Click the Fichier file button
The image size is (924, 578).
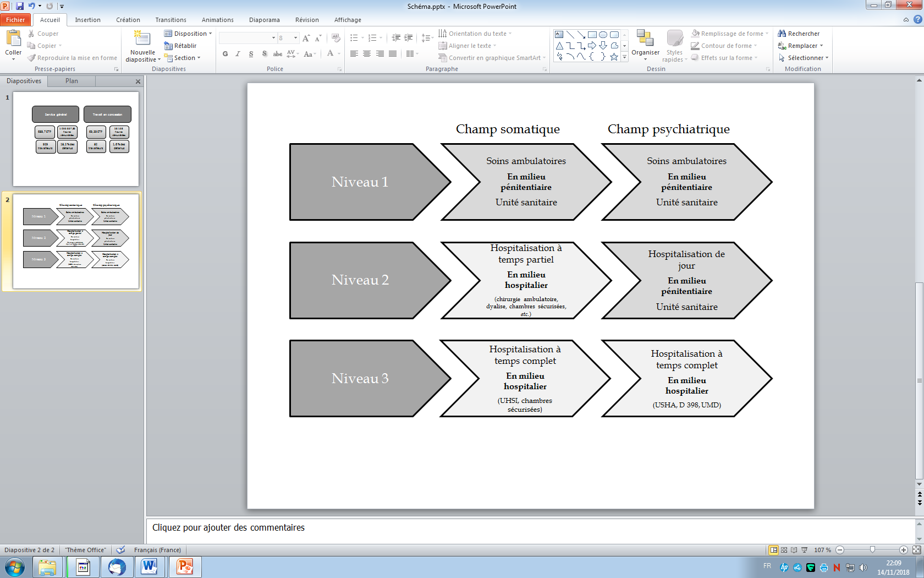(x=15, y=20)
